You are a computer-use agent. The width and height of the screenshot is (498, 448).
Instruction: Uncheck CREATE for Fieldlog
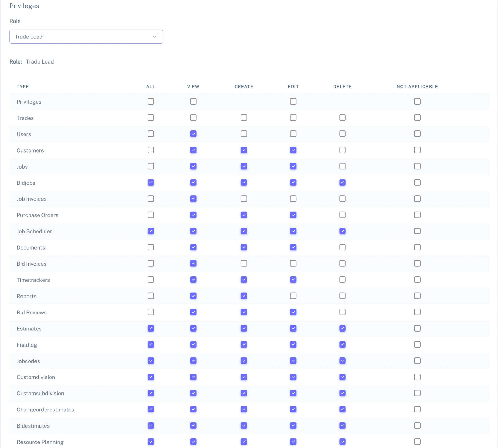pyautogui.click(x=244, y=344)
